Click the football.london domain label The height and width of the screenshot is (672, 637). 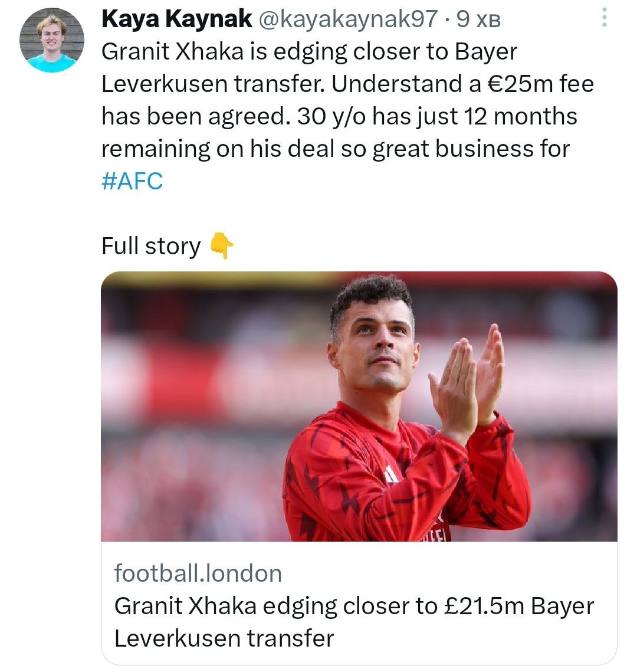pyautogui.click(x=198, y=573)
